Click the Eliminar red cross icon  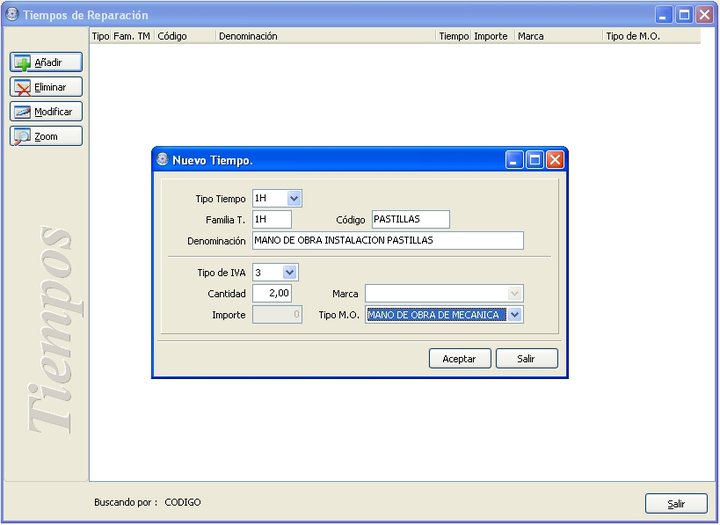(x=22, y=87)
